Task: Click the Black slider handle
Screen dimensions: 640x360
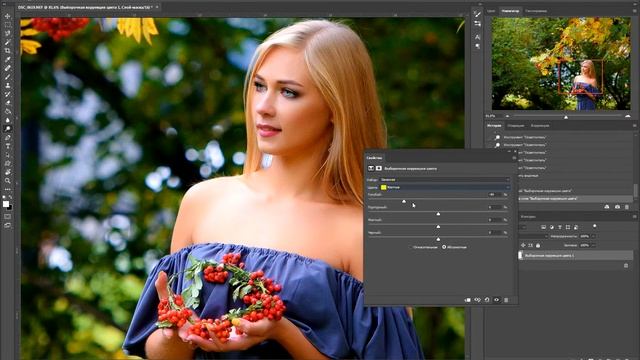Action: pyautogui.click(x=438, y=239)
